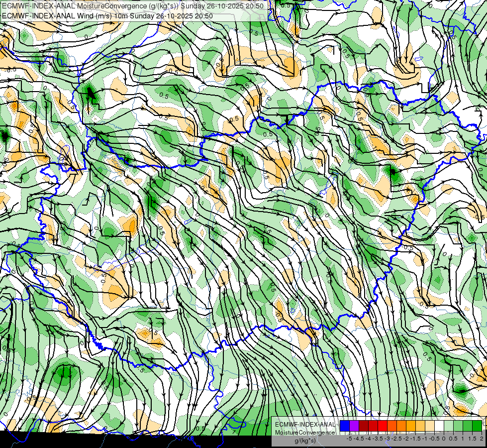Click the light green legend swatch at 0.5 to 1

click(x=458, y=426)
